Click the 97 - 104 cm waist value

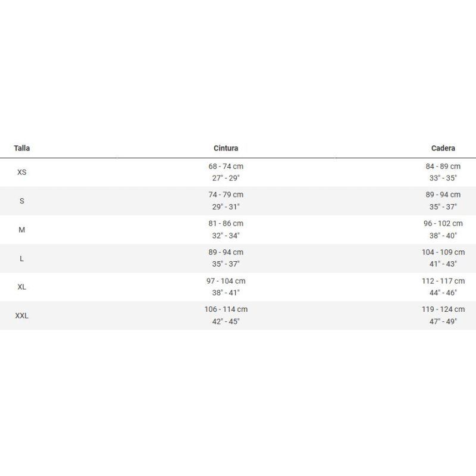[226, 281]
